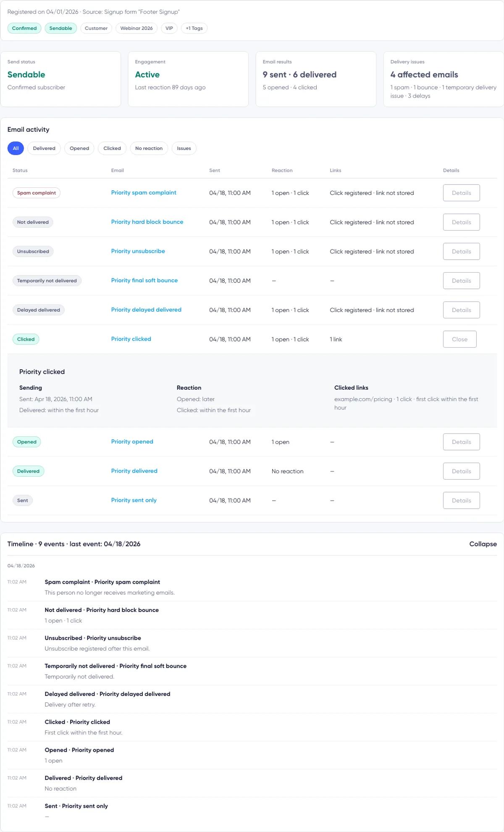Expand Details for spam complaint row
This screenshot has height=832, width=504.
461,193
